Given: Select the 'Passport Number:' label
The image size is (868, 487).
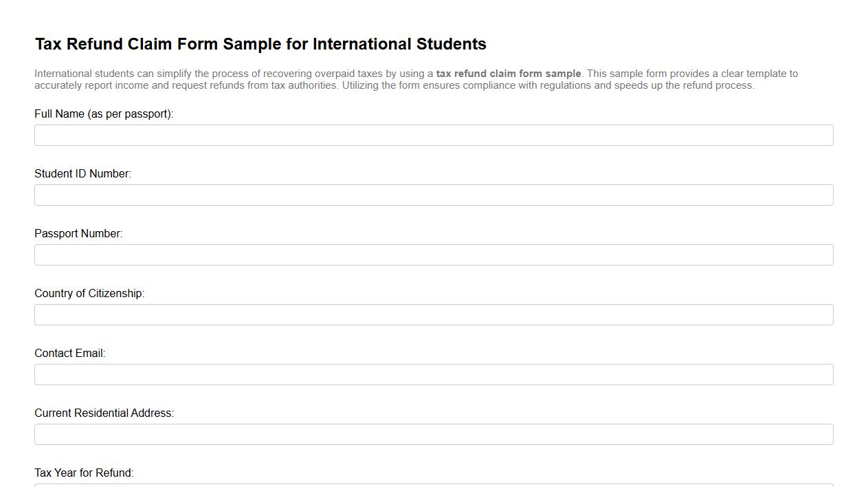Looking at the screenshot, I should point(78,233).
